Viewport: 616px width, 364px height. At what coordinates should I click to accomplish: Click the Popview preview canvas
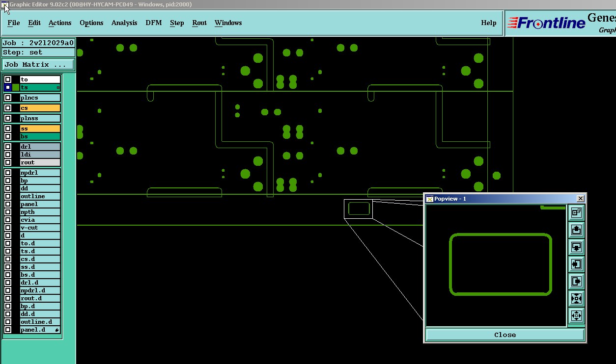pos(496,265)
